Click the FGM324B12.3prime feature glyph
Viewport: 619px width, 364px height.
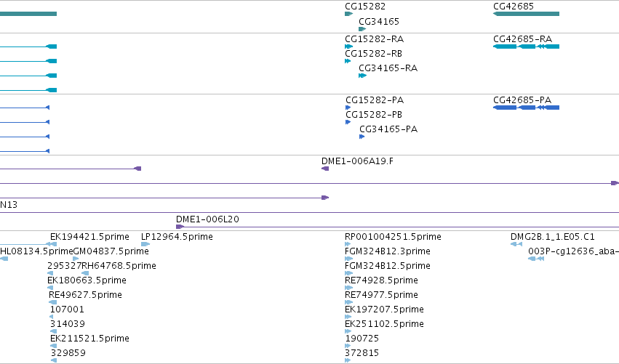click(x=348, y=259)
